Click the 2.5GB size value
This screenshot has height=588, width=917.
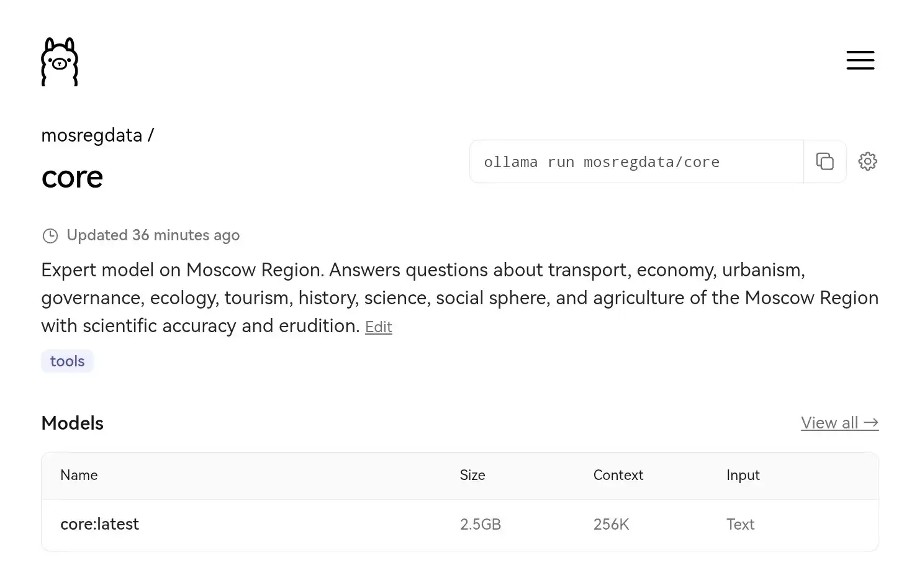pos(480,524)
